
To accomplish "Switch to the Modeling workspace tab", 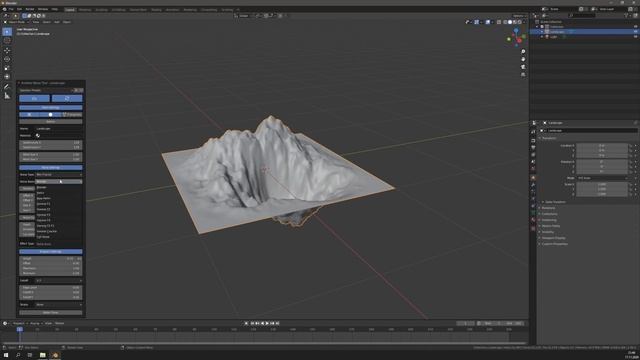I will point(85,9).
